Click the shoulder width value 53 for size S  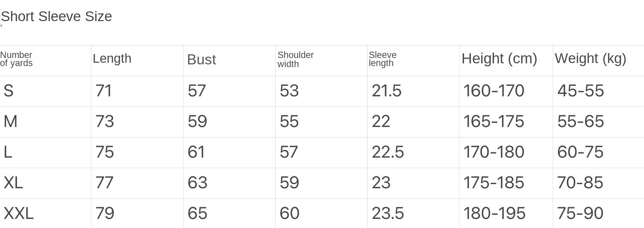point(289,91)
